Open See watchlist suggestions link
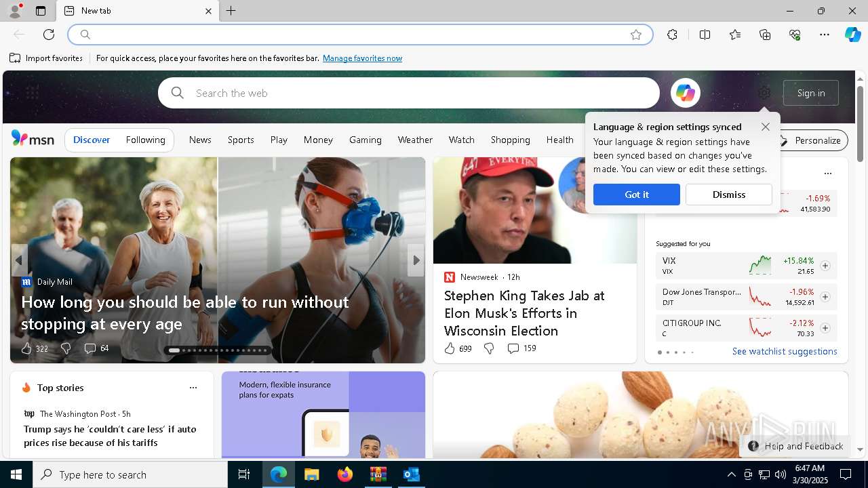868x488 pixels. click(785, 351)
